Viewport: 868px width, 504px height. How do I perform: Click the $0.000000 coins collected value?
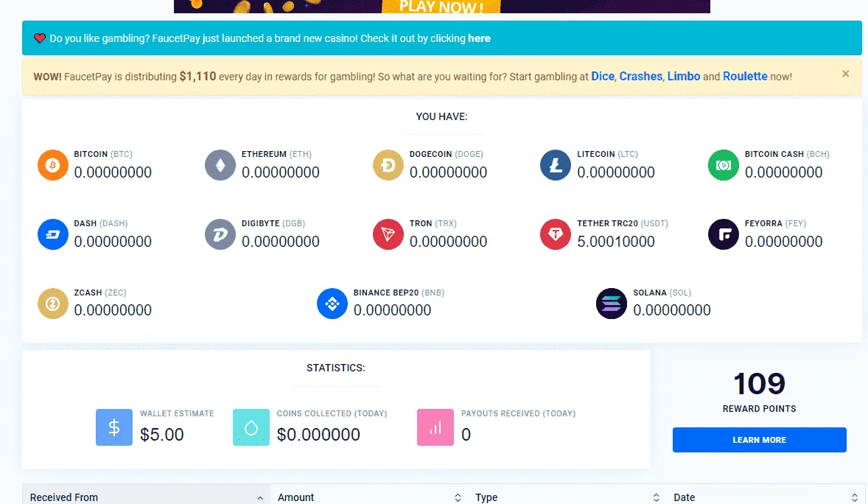pyautogui.click(x=318, y=435)
